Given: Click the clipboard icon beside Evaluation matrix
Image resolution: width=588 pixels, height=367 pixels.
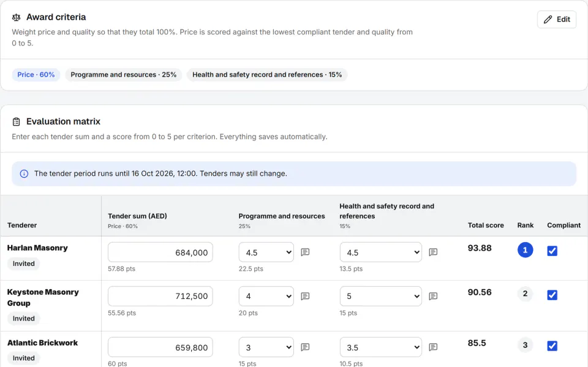Looking at the screenshot, I should click(16, 121).
